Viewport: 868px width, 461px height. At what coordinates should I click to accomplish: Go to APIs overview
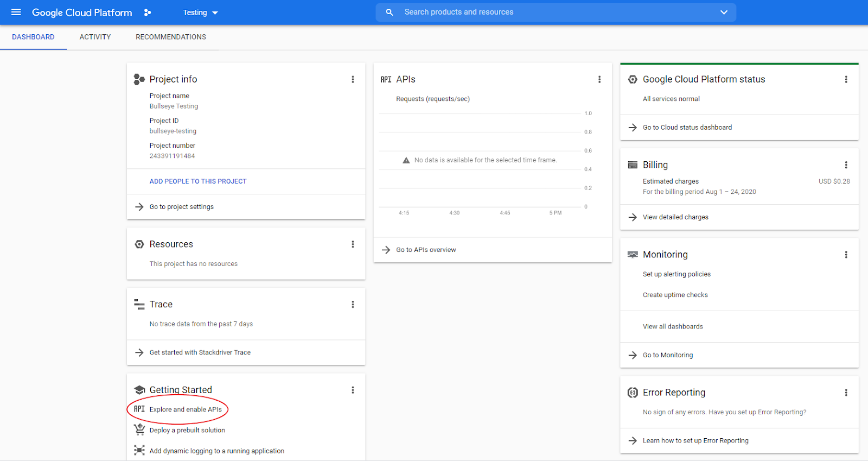(426, 250)
